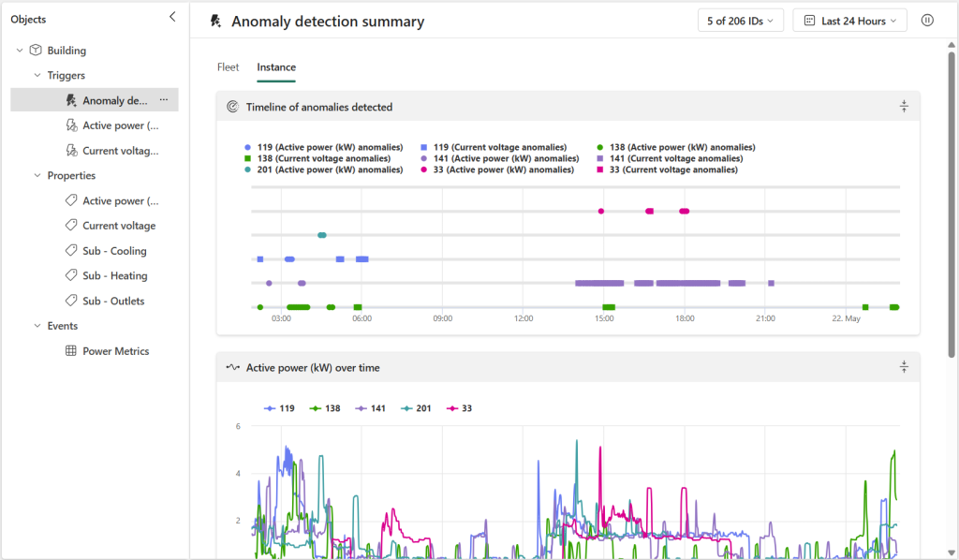
Task: Toggle series 141 in the power chart legend
Action: pyautogui.click(x=371, y=408)
